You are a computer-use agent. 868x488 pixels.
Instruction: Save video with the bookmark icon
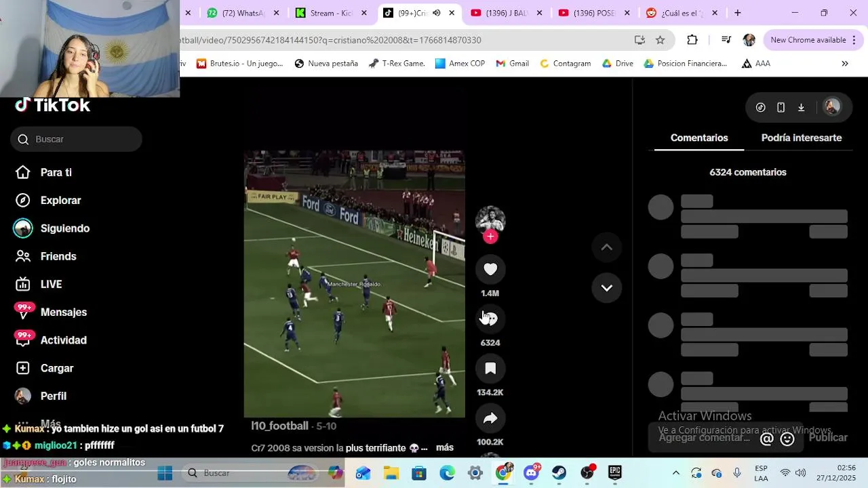pos(490,368)
